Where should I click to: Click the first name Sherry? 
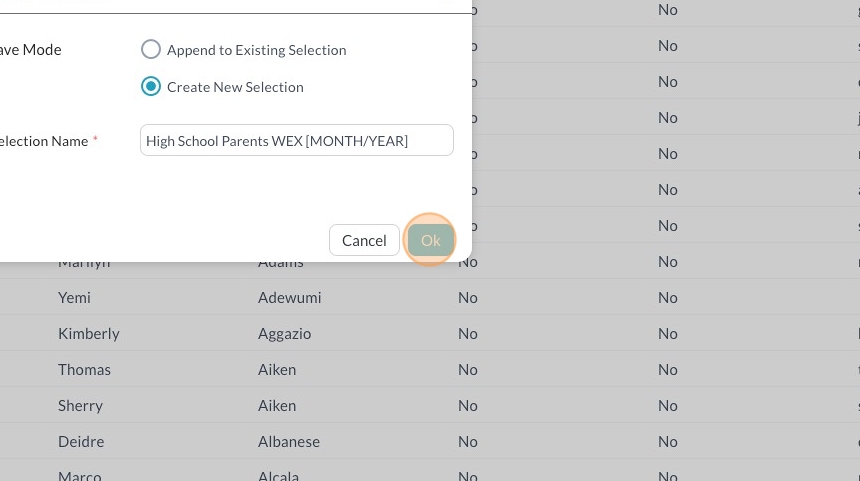tap(80, 406)
